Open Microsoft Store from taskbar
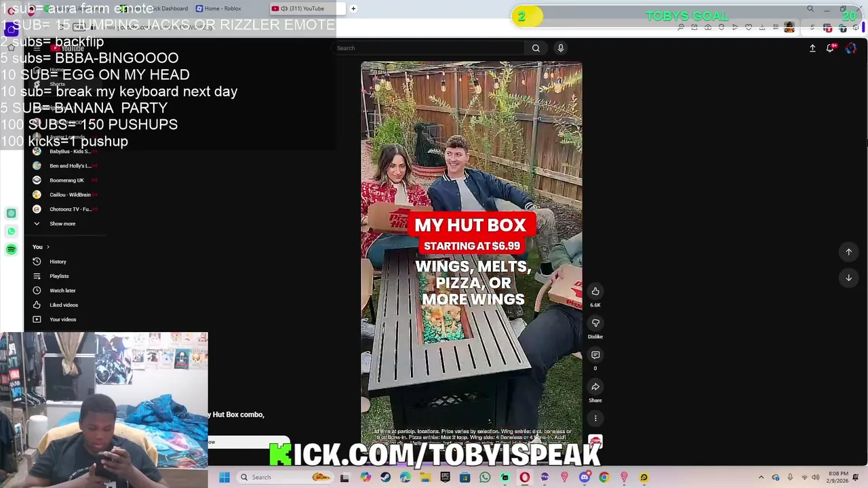This screenshot has width=868, height=488. point(465,477)
